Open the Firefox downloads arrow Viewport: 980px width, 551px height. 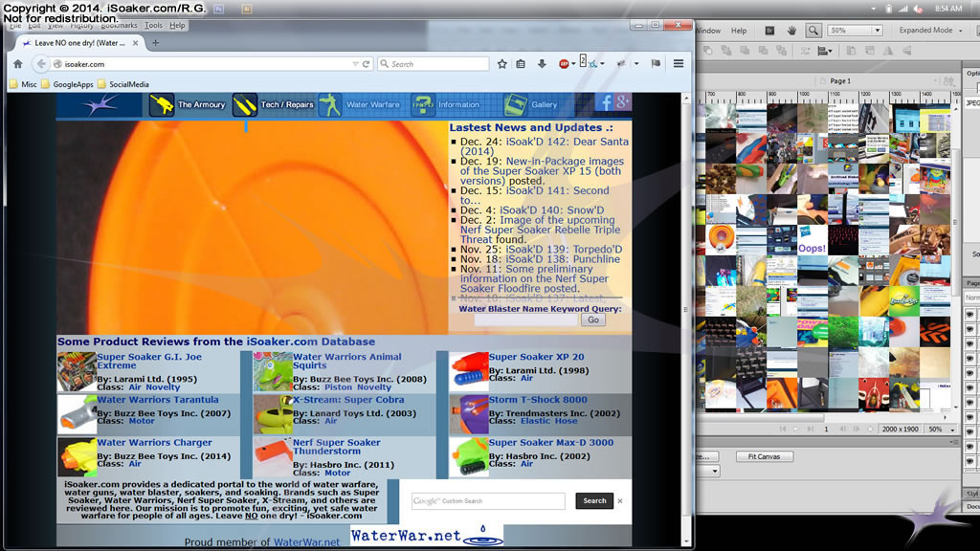[542, 64]
